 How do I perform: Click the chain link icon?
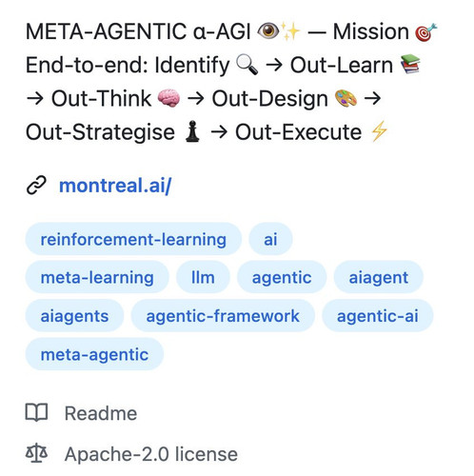click(x=36, y=185)
